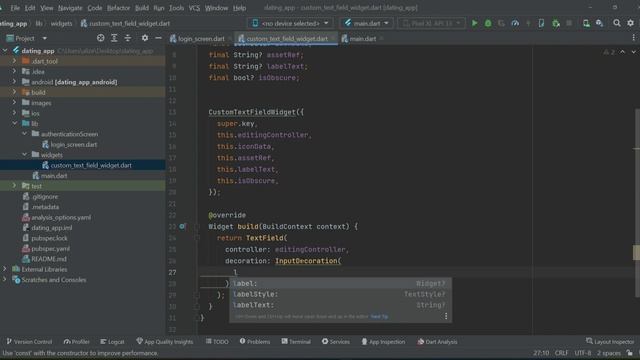Image resolution: width=640 pixels, height=360 pixels.
Task: Select label: completion suggestion
Action: pos(340,283)
